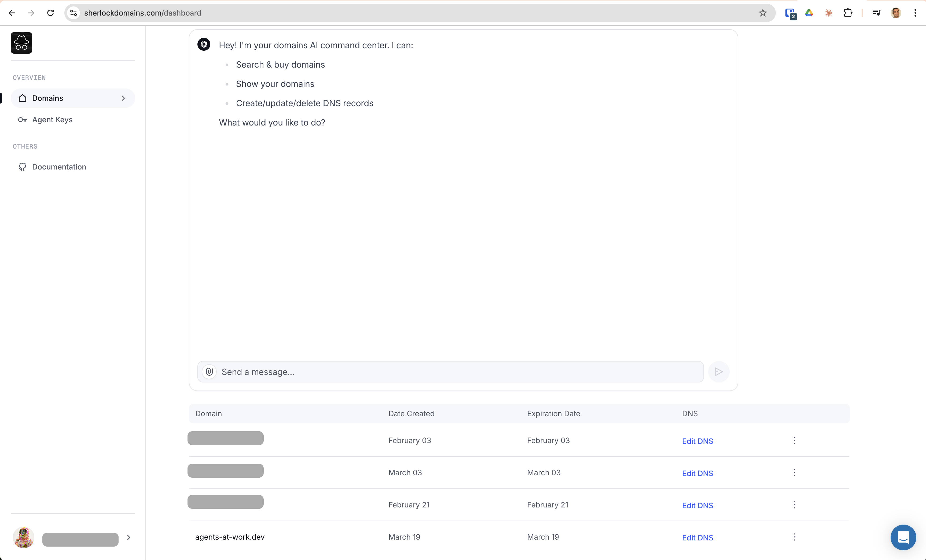Open the media controls icon in toolbar
The image size is (926, 560).
point(876,13)
